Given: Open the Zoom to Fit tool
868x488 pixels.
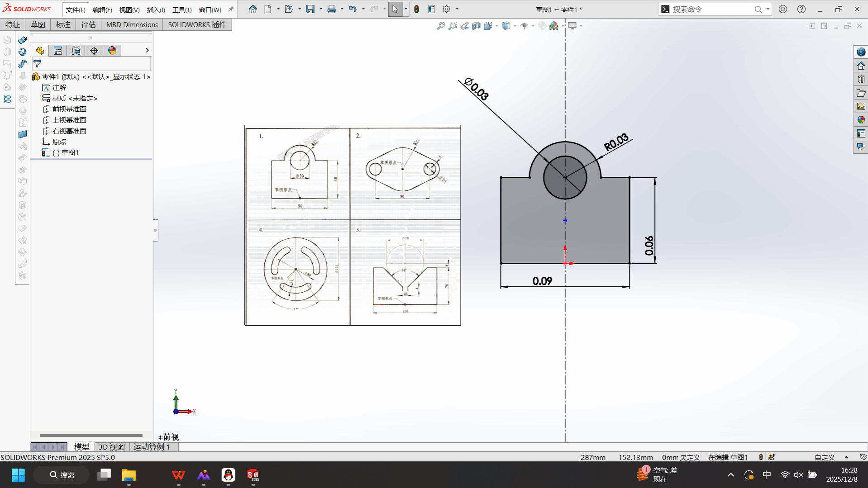Looking at the screenshot, I should point(441,26).
